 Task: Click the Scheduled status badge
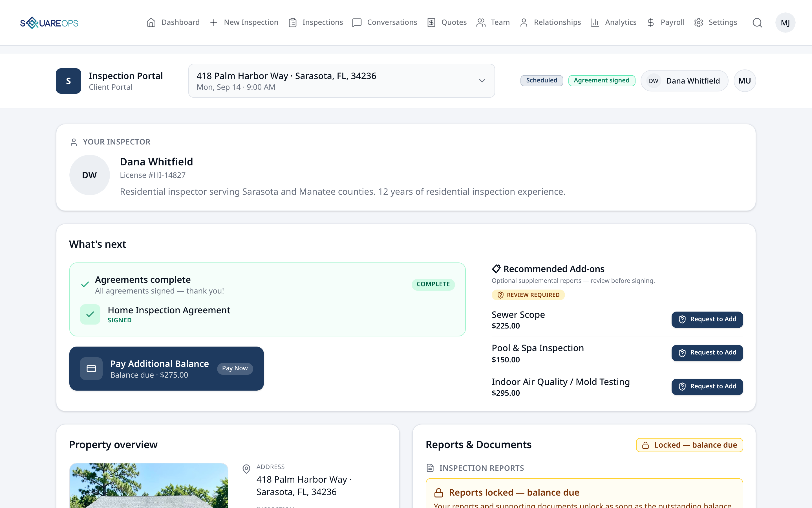pyautogui.click(x=542, y=81)
